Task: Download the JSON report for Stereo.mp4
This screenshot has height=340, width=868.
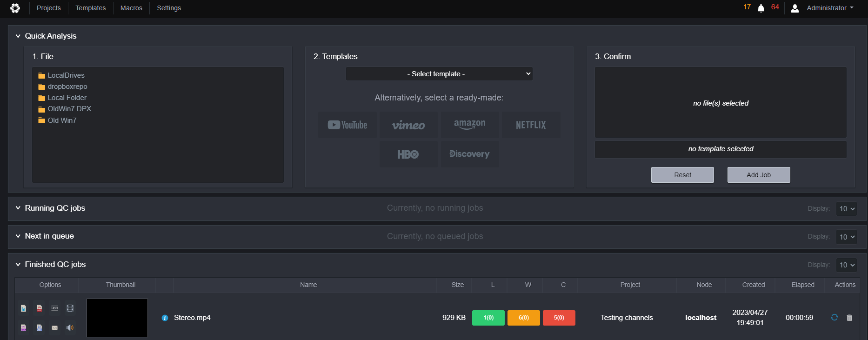Action: [39, 327]
